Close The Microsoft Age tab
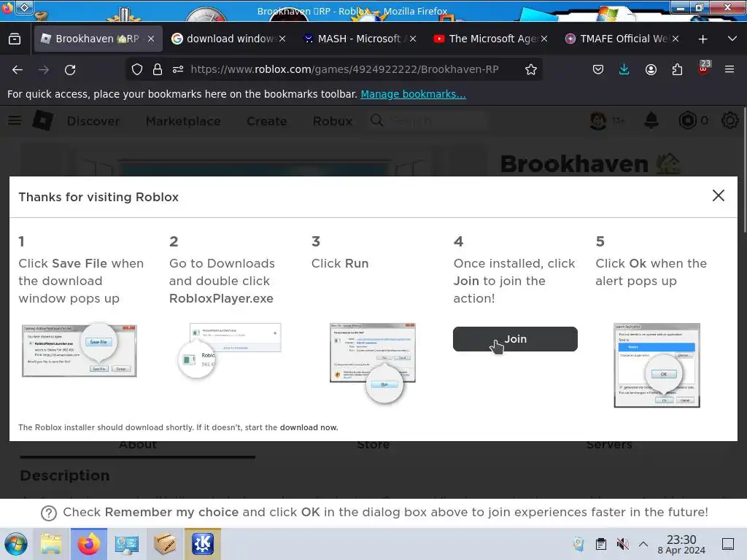Image resolution: width=747 pixels, height=560 pixels. pyautogui.click(x=544, y=39)
